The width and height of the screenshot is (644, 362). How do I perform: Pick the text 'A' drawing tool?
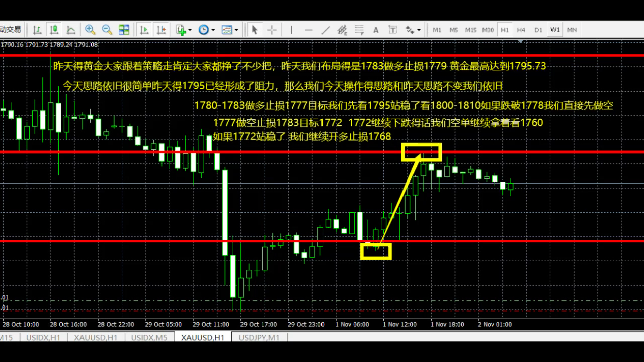point(376,30)
